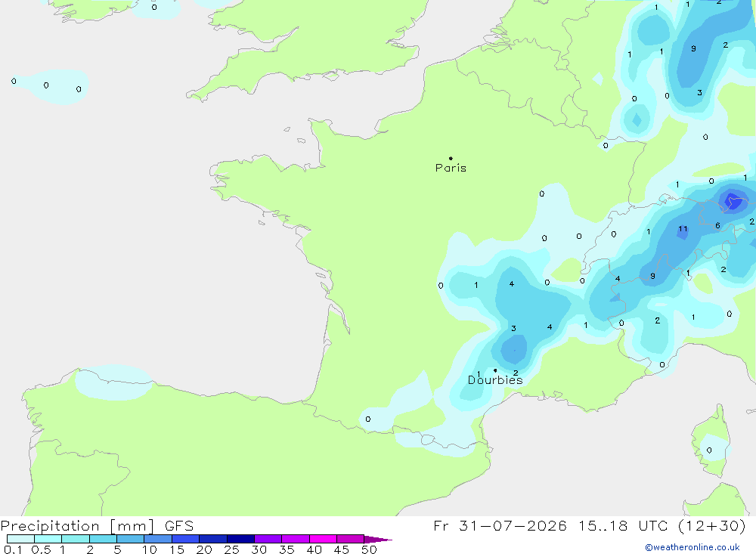Screen dimensions: 756x554
Task: Click the legend arrow tip beyond 50
Action: (378, 539)
